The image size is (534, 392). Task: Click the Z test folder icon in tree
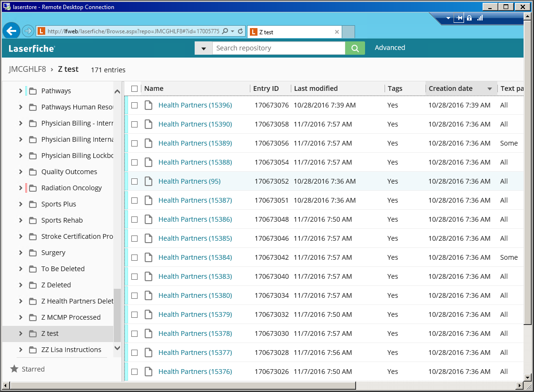(33, 333)
